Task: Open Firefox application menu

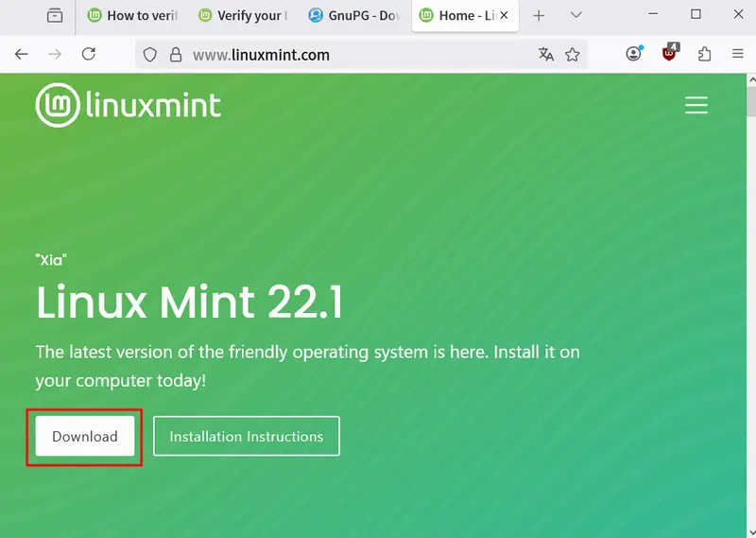Action: [x=738, y=54]
